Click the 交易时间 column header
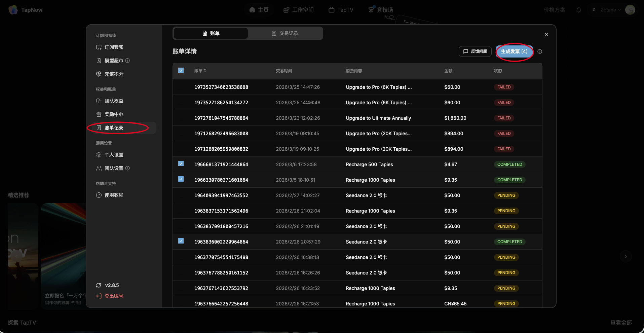This screenshot has width=644, height=333. click(x=284, y=71)
